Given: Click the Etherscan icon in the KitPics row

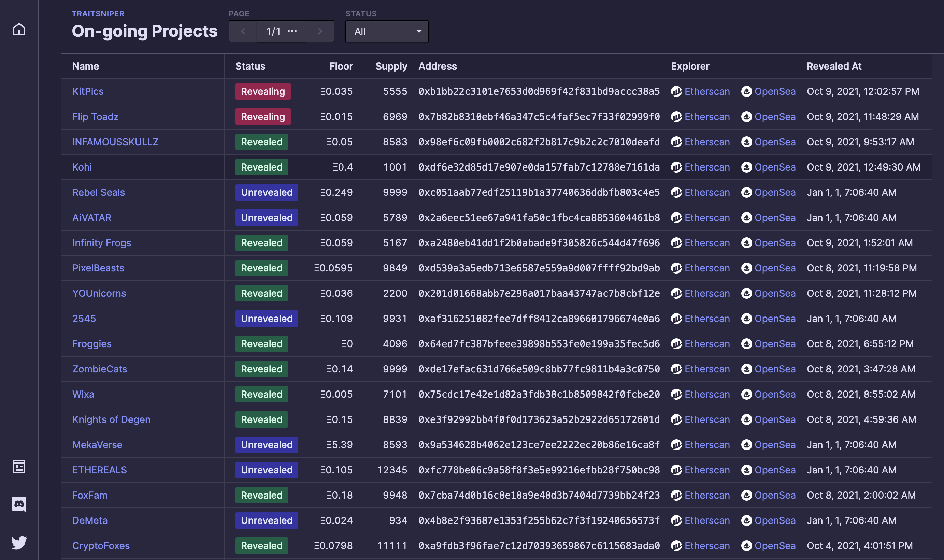Looking at the screenshot, I should point(676,91).
